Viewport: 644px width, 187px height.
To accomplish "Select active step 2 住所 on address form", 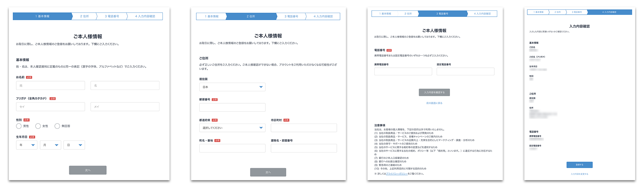I will pos(251,16).
